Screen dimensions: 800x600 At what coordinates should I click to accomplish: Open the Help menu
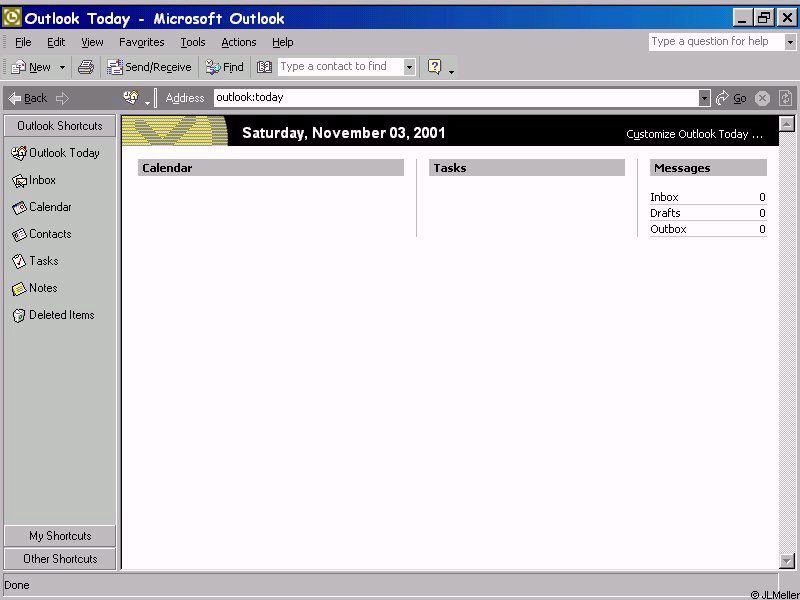click(x=282, y=42)
